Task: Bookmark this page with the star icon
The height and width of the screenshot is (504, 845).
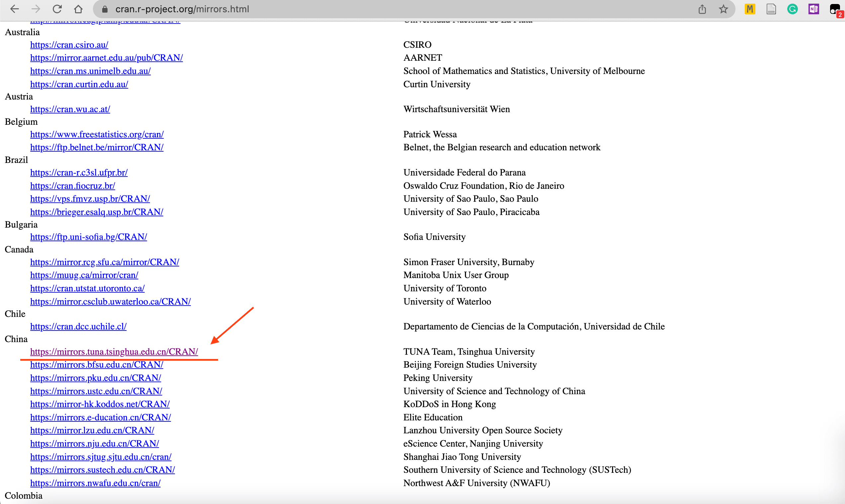Action: pos(724,9)
